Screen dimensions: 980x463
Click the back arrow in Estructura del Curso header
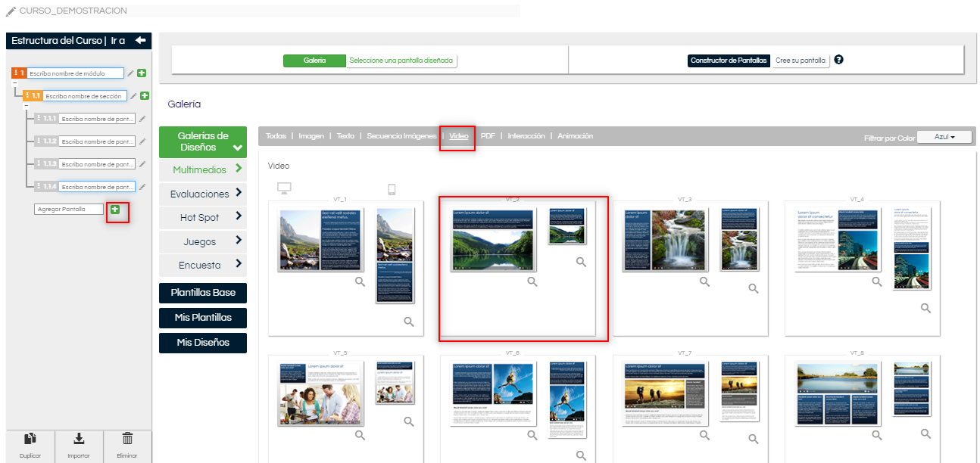pyautogui.click(x=140, y=40)
